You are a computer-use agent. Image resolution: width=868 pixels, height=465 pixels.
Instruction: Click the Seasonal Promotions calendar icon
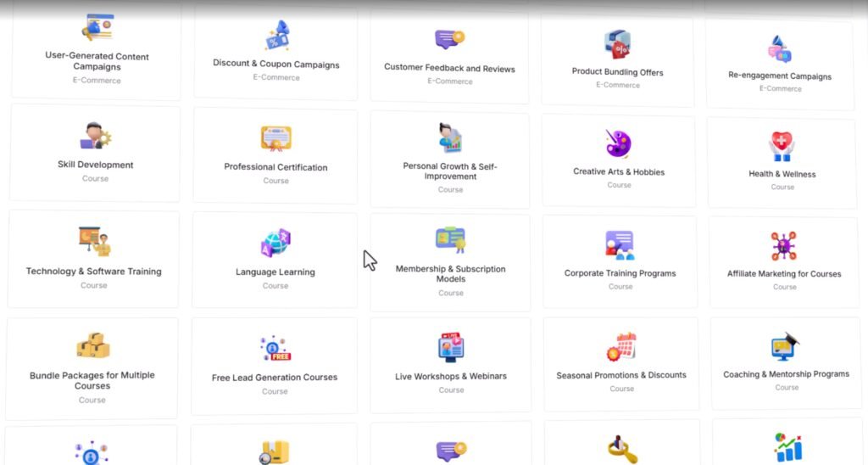click(x=621, y=346)
